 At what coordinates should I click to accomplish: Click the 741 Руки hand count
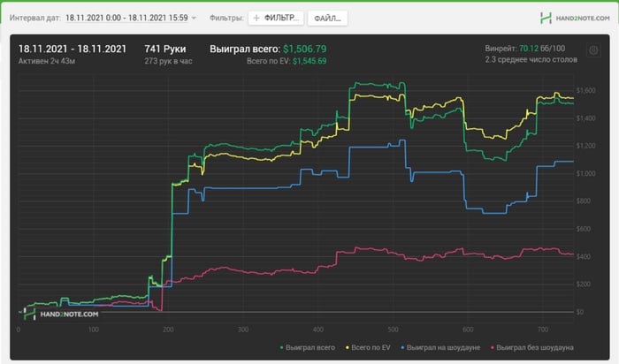click(x=165, y=49)
